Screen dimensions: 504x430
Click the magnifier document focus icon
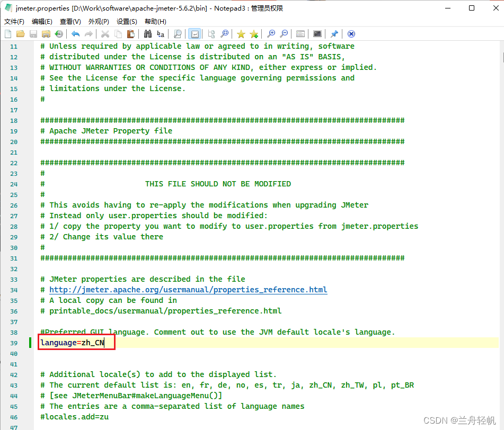[x=178, y=34]
